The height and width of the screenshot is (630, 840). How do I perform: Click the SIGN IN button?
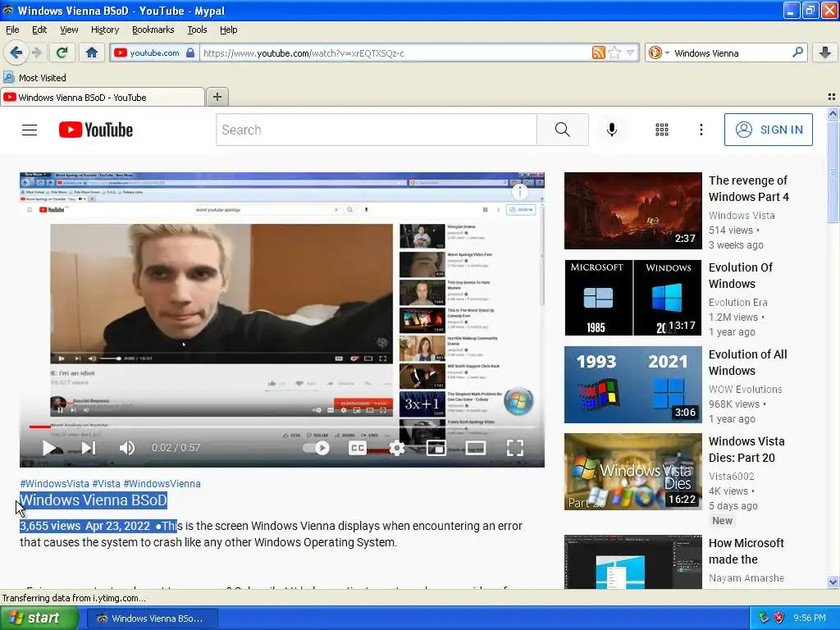[x=768, y=130]
